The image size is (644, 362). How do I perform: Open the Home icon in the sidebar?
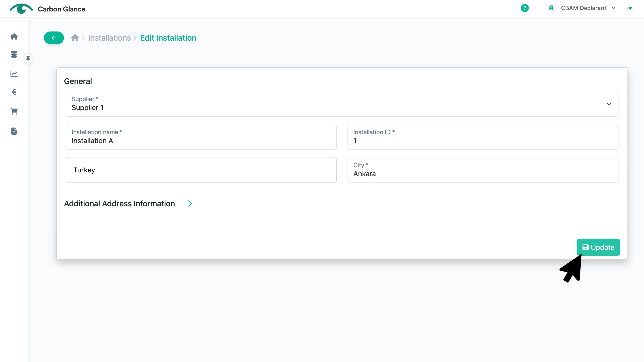[14, 36]
